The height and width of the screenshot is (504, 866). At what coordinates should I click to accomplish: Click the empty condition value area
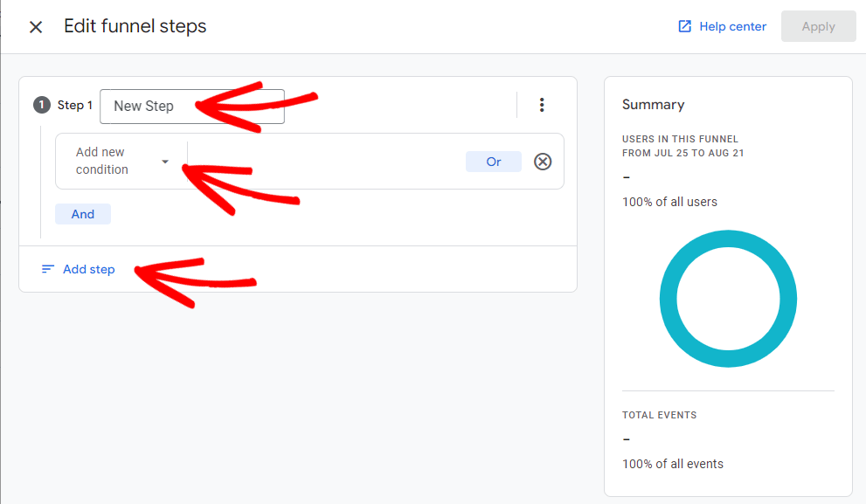click(x=332, y=161)
